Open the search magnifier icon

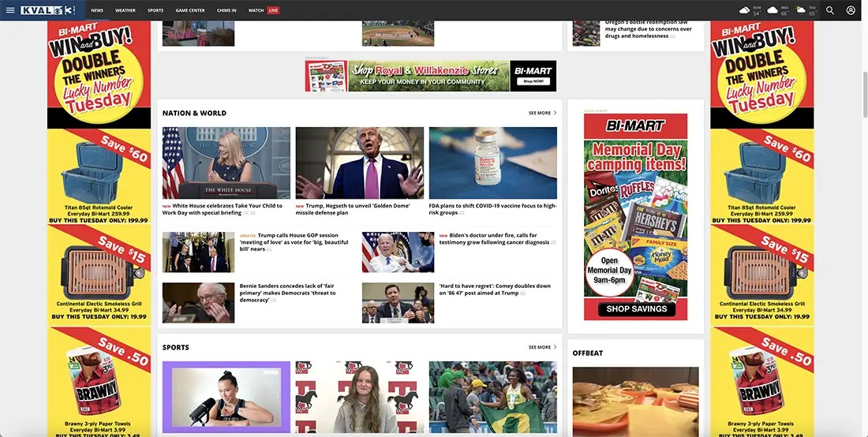click(830, 10)
